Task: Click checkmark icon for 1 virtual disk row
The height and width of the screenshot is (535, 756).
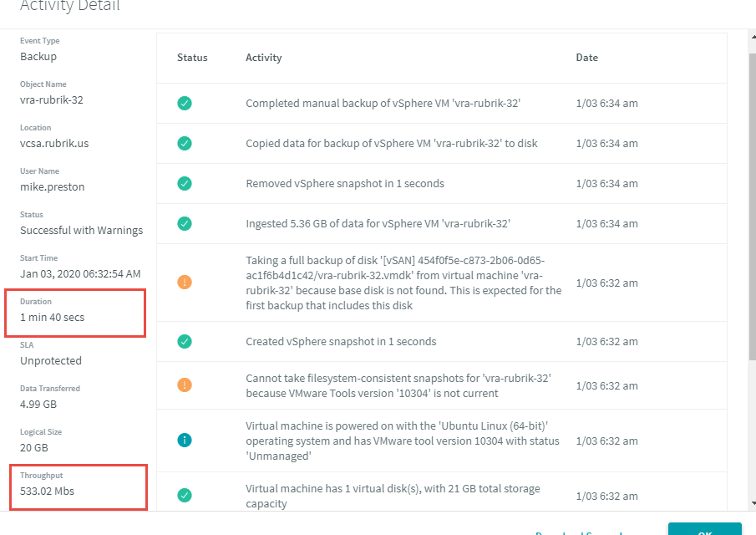Action: pyautogui.click(x=184, y=496)
